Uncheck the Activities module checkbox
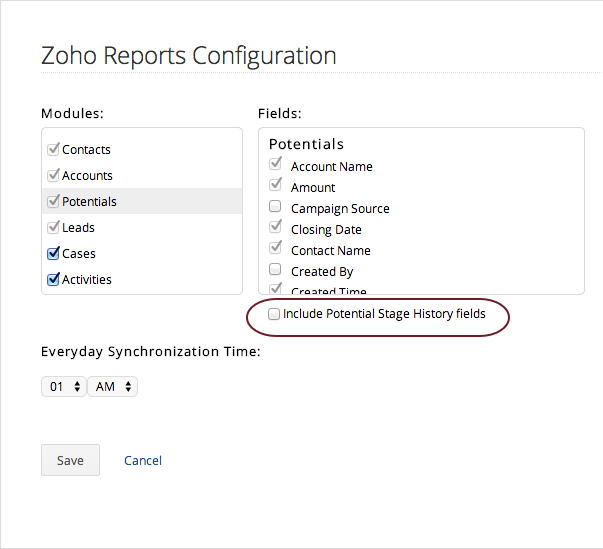 (x=54, y=279)
